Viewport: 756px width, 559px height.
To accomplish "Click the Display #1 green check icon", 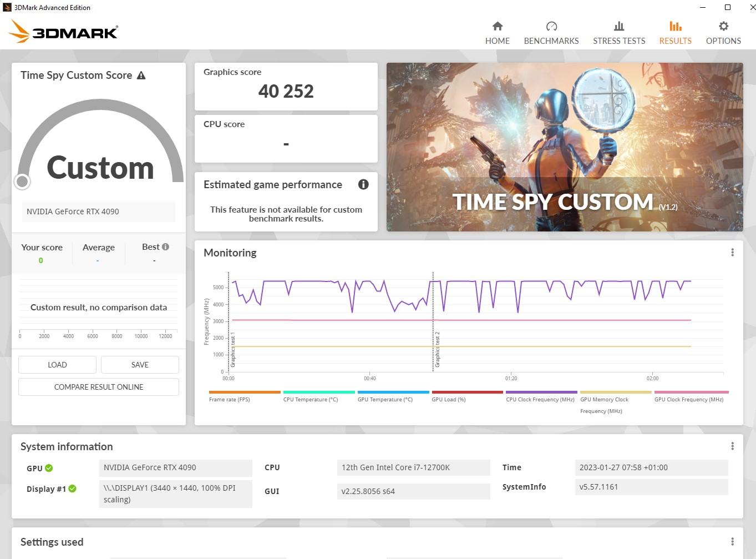I will point(72,489).
